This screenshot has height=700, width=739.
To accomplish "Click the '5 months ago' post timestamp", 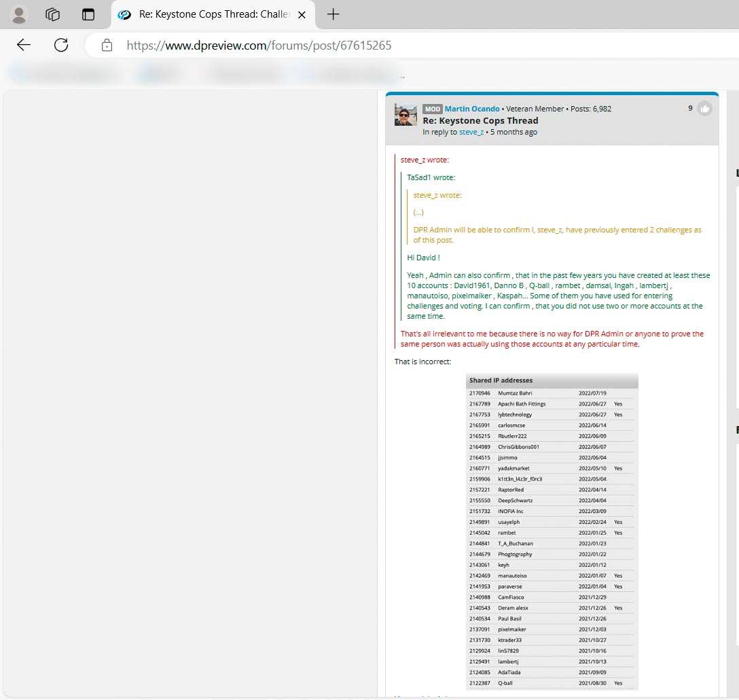I will click(513, 132).
